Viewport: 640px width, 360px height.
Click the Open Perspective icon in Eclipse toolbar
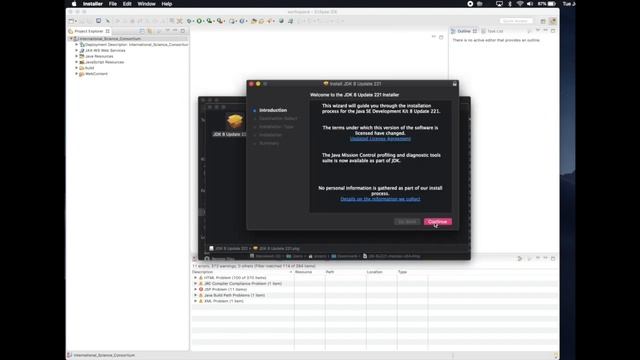(x=543, y=21)
